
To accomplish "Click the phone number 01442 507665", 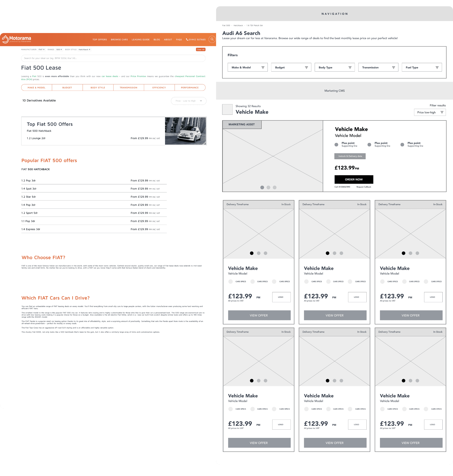I will pyautogui.click(x=196, y=40).
